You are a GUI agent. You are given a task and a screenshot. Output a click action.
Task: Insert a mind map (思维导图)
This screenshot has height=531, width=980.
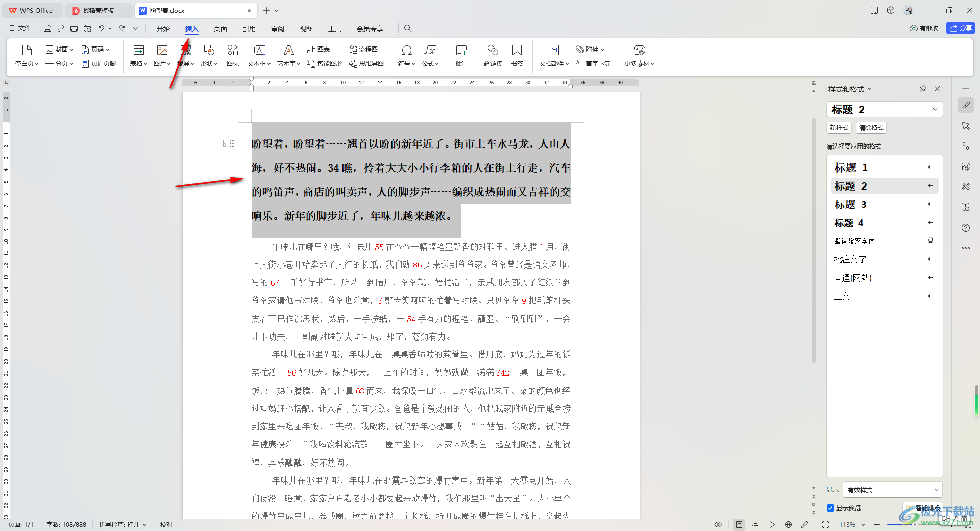pos(366,64)
